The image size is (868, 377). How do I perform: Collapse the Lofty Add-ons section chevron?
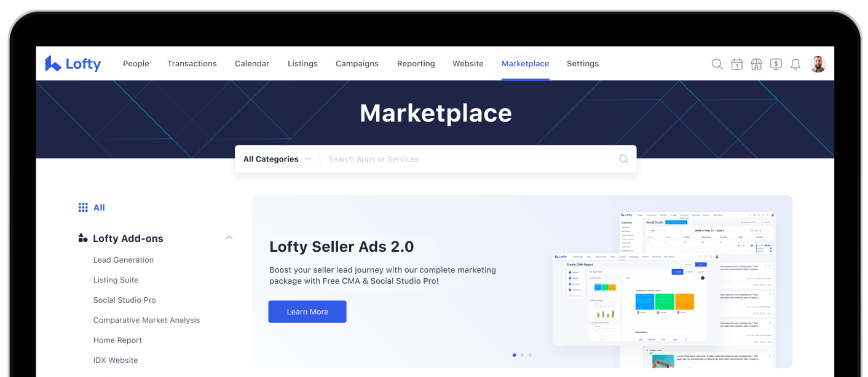click(229, 238)
